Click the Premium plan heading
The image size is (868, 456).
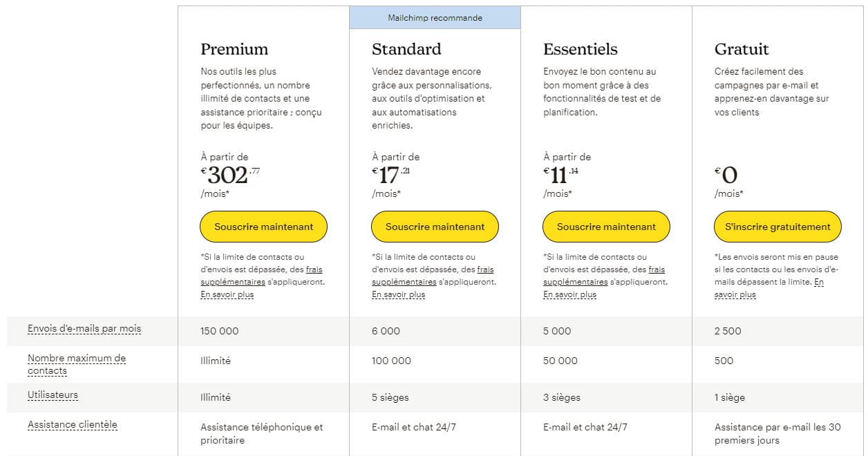pyautogui.click(x=234, y=49)
